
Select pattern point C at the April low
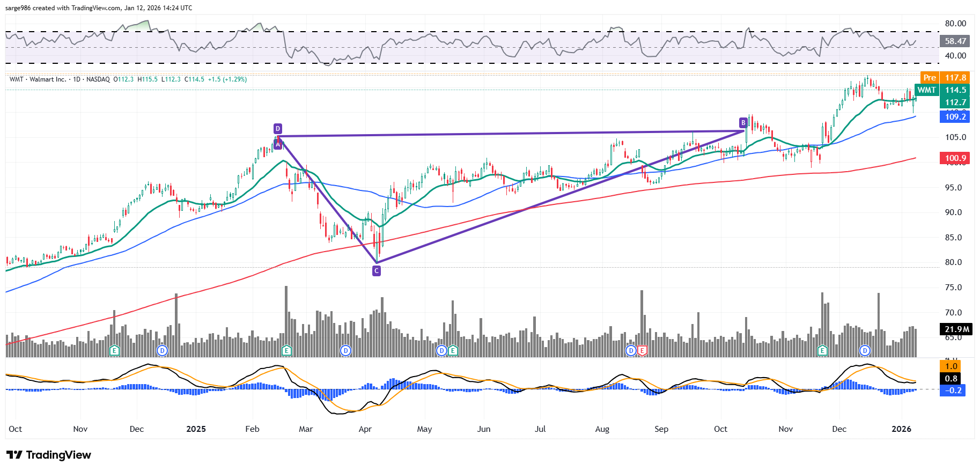click(377, 271)
